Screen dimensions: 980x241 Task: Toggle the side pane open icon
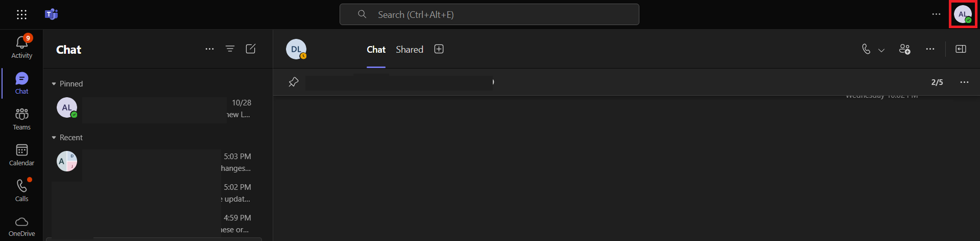click(x=961, y=49)
